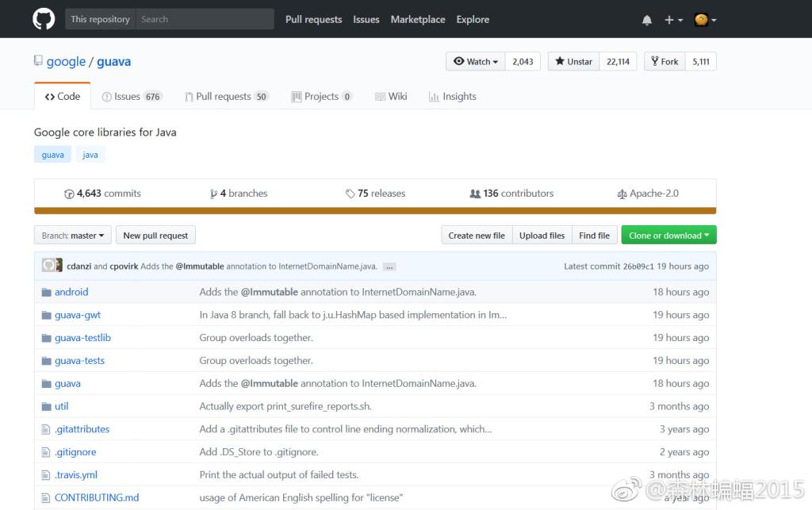Open Explore in the top navigation
This screenshot has width=812, height=510.
[x=473, y=19]
